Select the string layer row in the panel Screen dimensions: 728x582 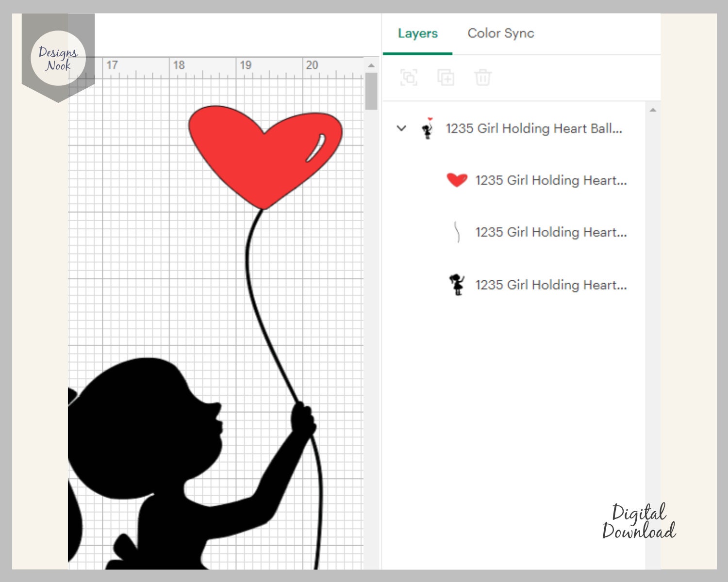551,233
